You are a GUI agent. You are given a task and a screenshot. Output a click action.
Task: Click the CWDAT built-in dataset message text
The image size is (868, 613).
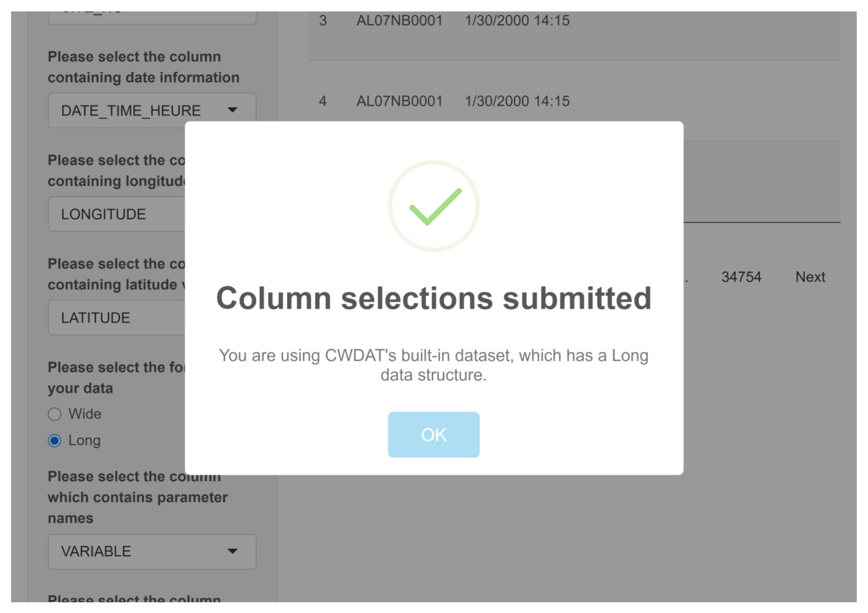point(434,365)
